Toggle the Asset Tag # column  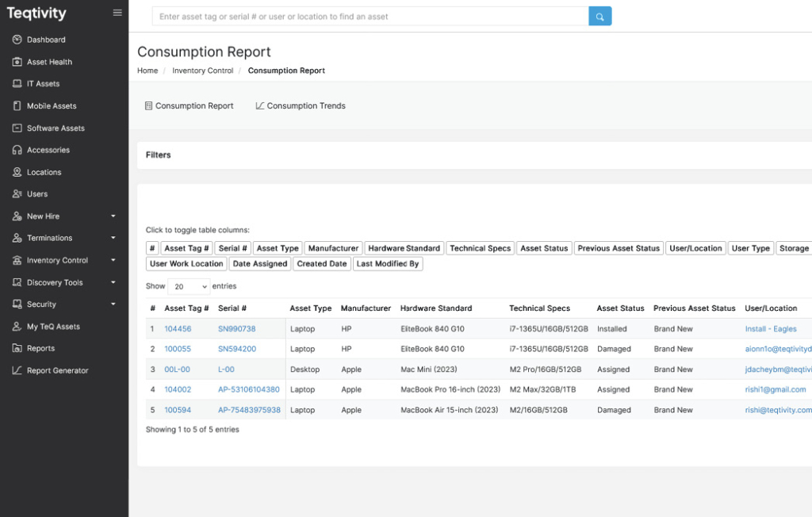click(186, 248)
